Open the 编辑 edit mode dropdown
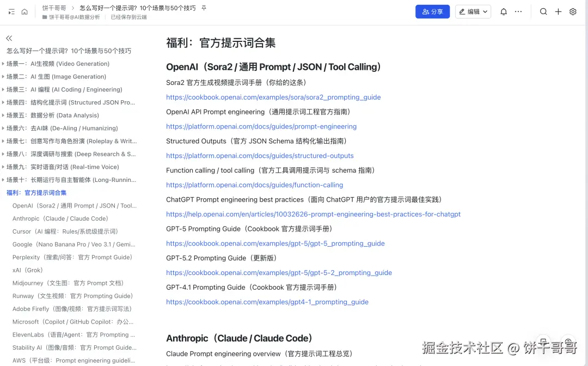This screenshot has width=588, height=366. [473, 11]
